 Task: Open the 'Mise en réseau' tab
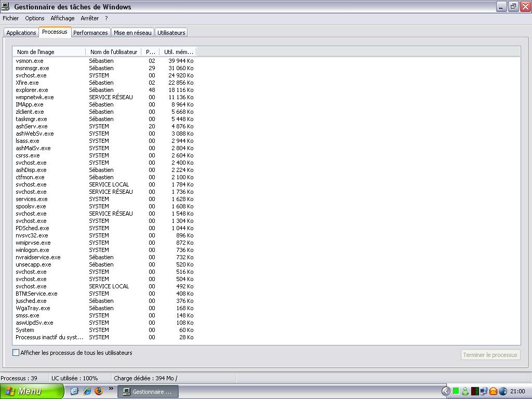[x=132, y=33]
